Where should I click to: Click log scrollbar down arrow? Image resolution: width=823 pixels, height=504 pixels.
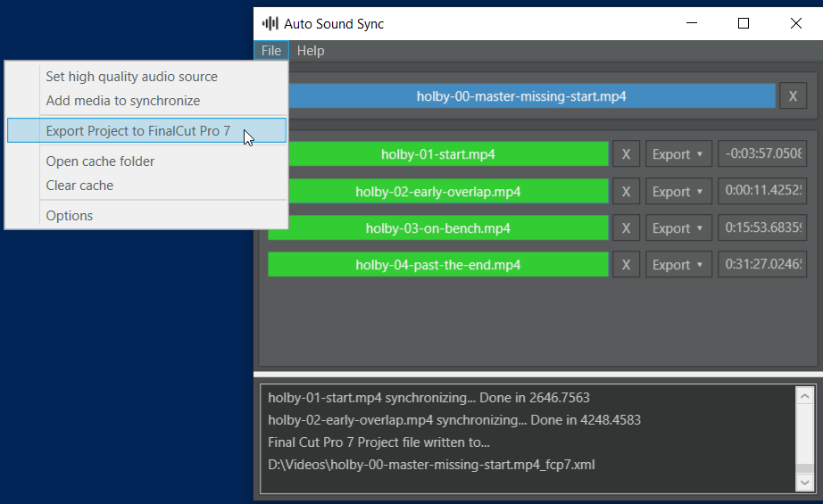[804, 483]
